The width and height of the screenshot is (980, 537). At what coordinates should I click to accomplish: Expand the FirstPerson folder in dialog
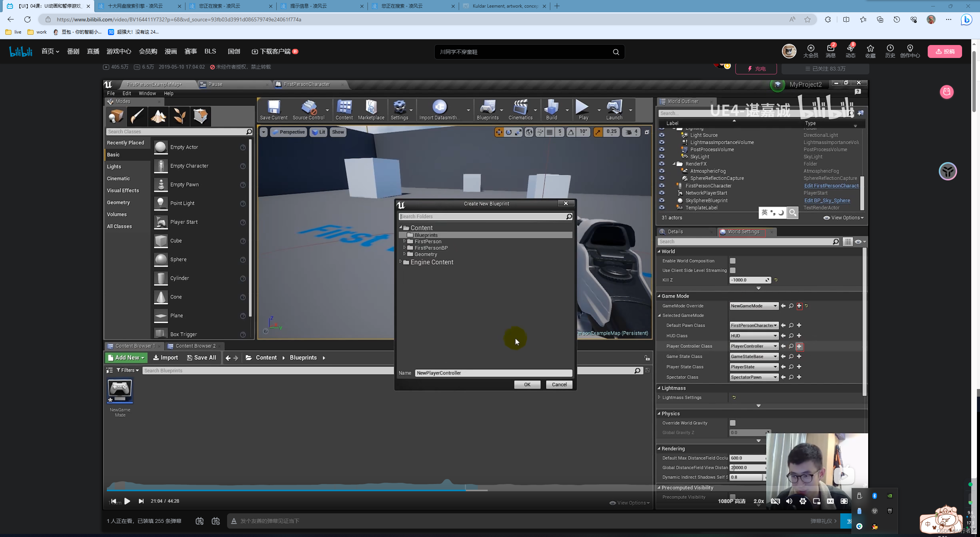[405, 241]
